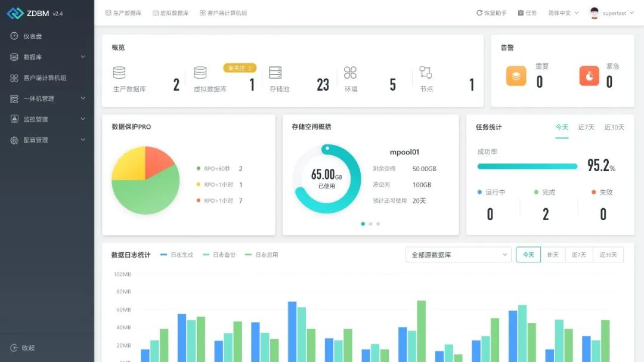Click the 虚拟数据库 overview icon
Screen dimensions: 644x362
(200, 73)
